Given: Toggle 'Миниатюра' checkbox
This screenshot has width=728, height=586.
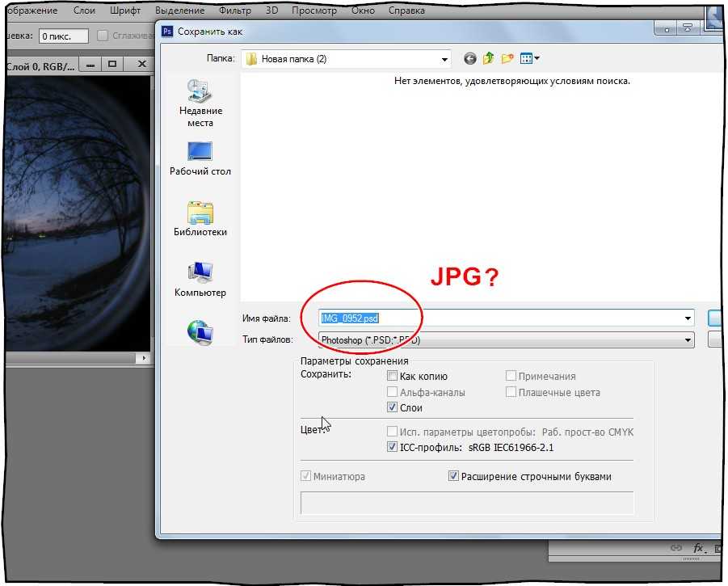Looking at the screenshot, I should [x=305, y=476].
